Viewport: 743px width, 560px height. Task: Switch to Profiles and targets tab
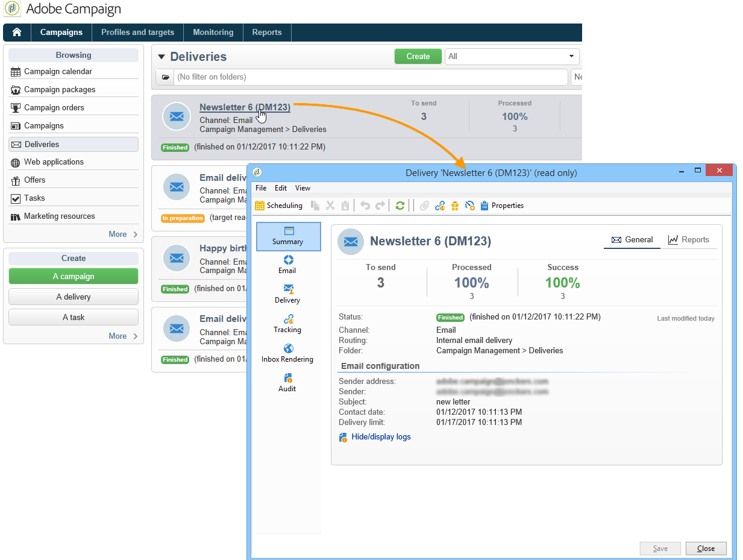(137, 33)
